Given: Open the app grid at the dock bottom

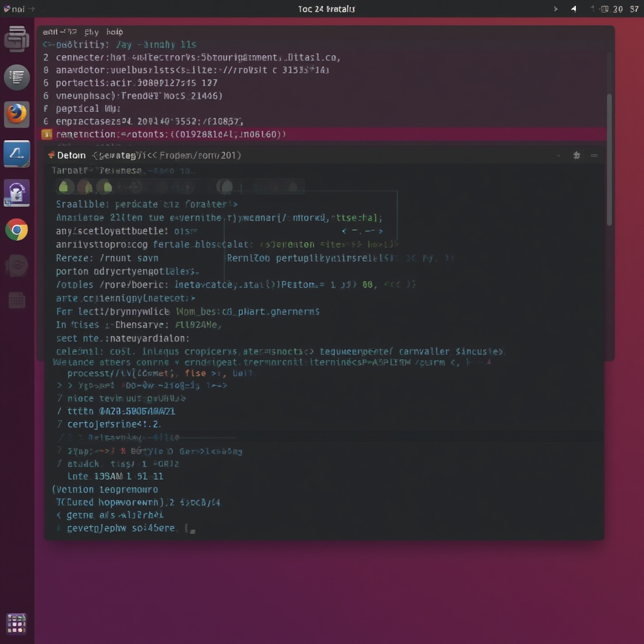Looking at the screenshot, I should [x=17, y=624].
